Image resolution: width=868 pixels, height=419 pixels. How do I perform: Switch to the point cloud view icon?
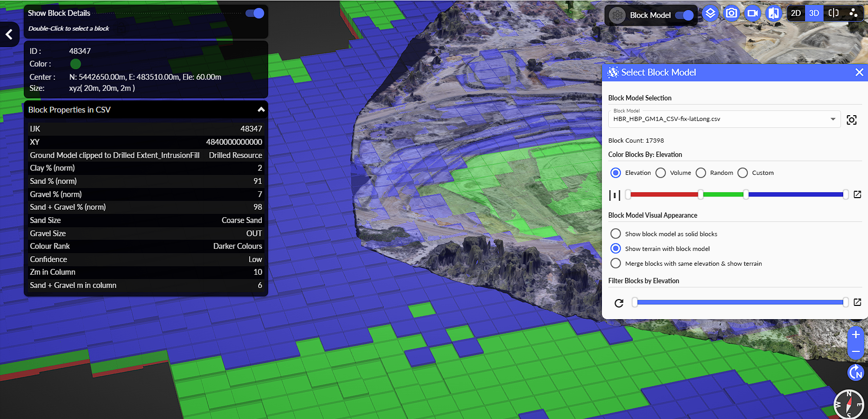(853, 13)
